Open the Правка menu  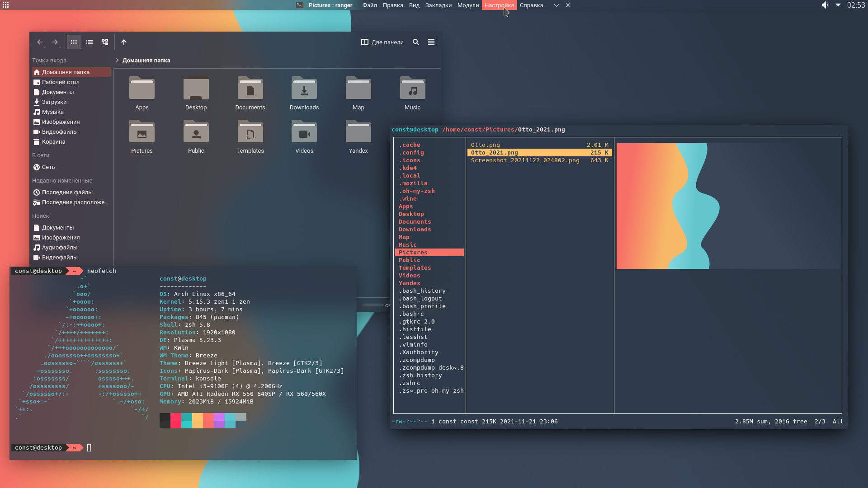click(x=393, y=5)
